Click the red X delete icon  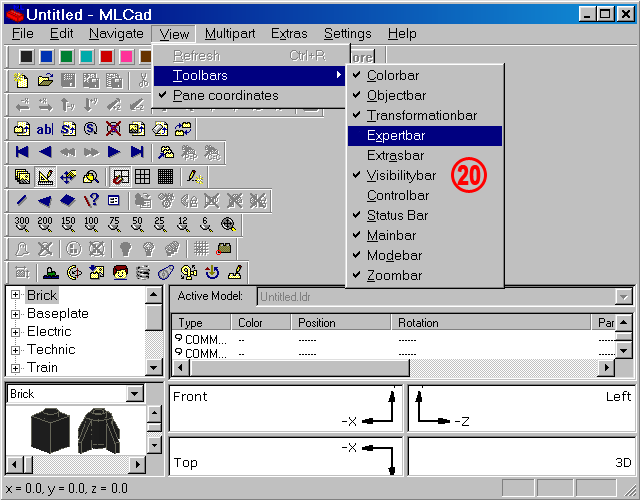pyautogui.click(x=113, y=129)
